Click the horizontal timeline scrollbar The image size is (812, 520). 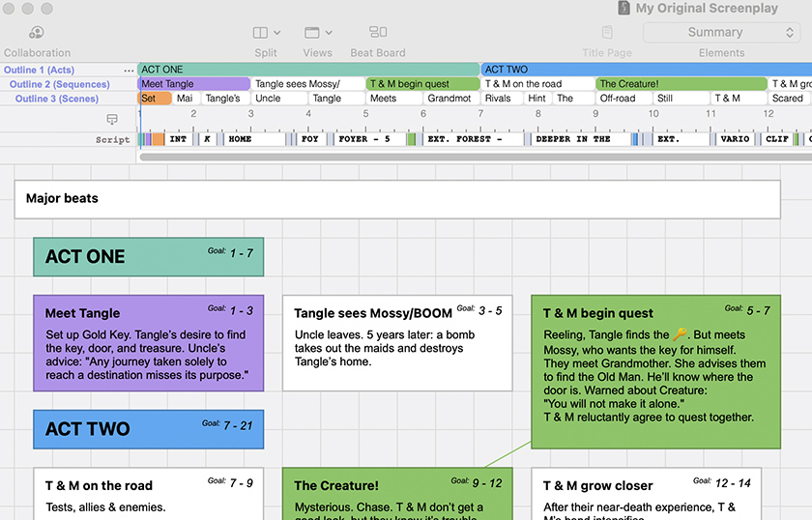pos(474,157)
